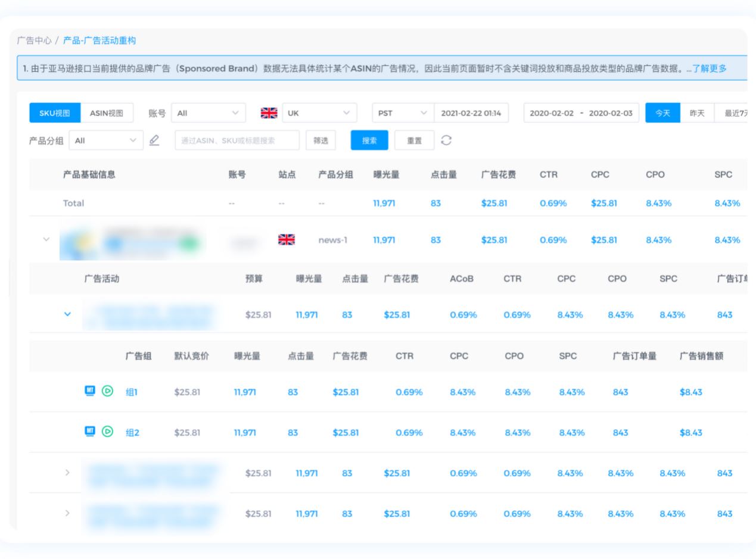756x559 pixels.
Task: Click the ACoB column header
Action: [x=462, y=279]
